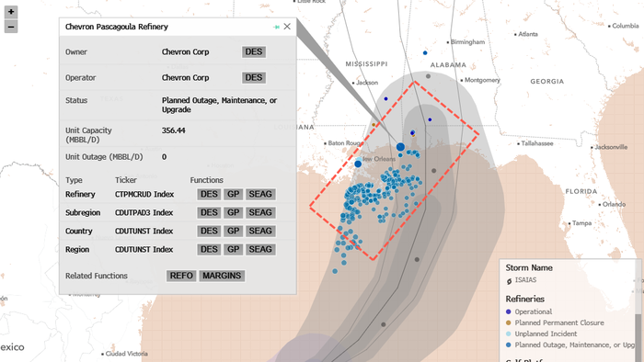
Task: Click SEAG in the Region row
Action: click(x=260, y=250)
